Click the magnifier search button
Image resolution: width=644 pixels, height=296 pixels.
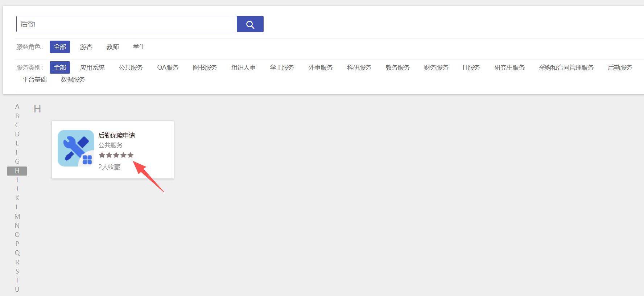(x=250, y=24)
